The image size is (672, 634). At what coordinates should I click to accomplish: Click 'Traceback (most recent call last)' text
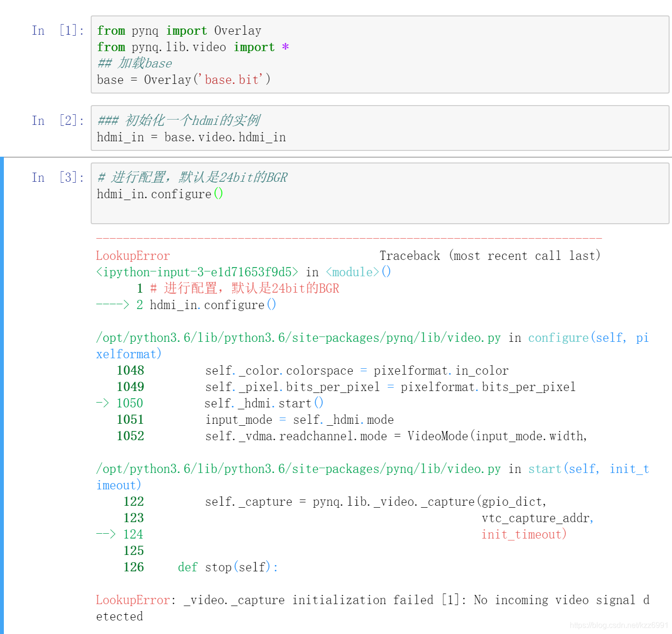[490, 256]
